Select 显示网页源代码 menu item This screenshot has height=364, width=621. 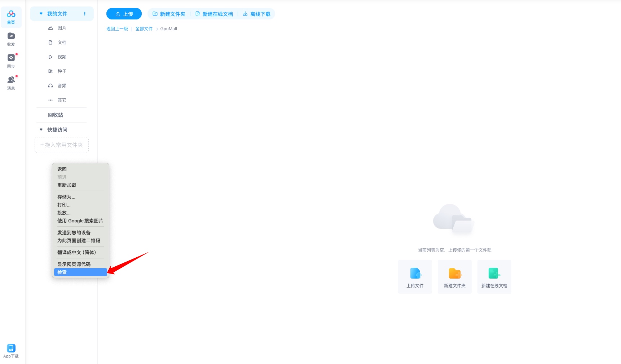(80, 264)
